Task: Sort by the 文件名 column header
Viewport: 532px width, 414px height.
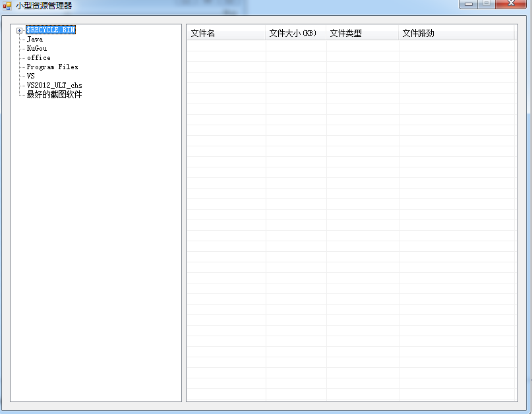Action: coord(226,33)
